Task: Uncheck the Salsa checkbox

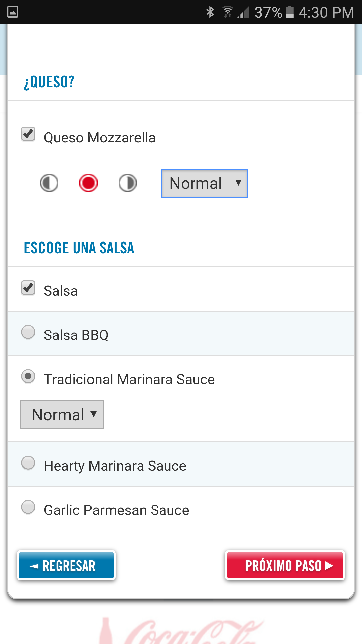Action: click(x=28, y=288)
